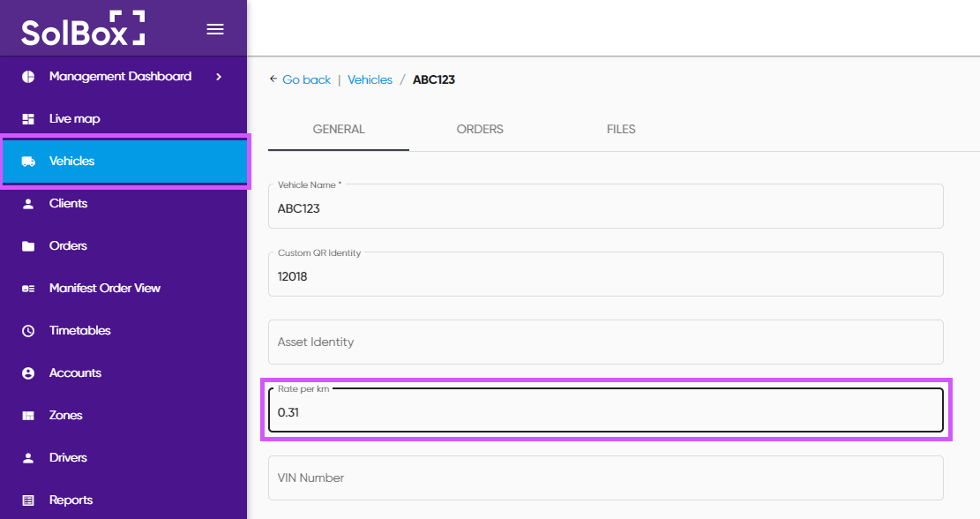Expand Management Dashboard submenu chevron
Screen dimensions: 980x519
coord(219,77)
